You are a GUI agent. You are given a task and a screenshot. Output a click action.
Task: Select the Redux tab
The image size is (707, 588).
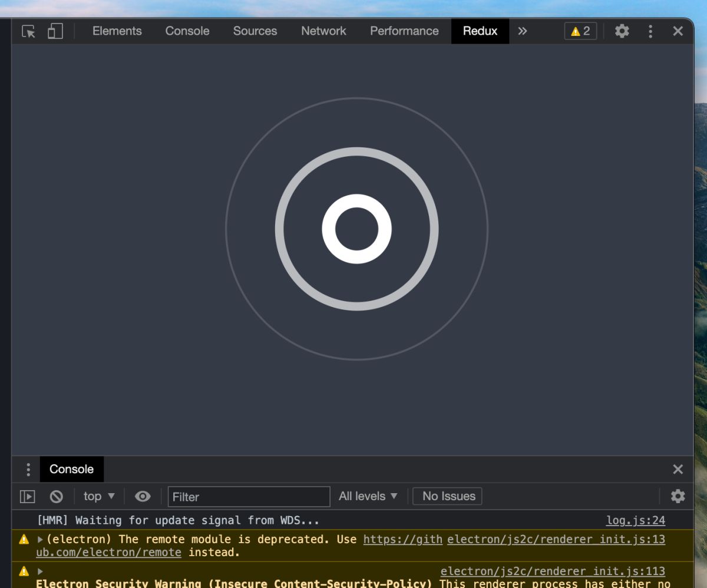[x=480, y=31]
